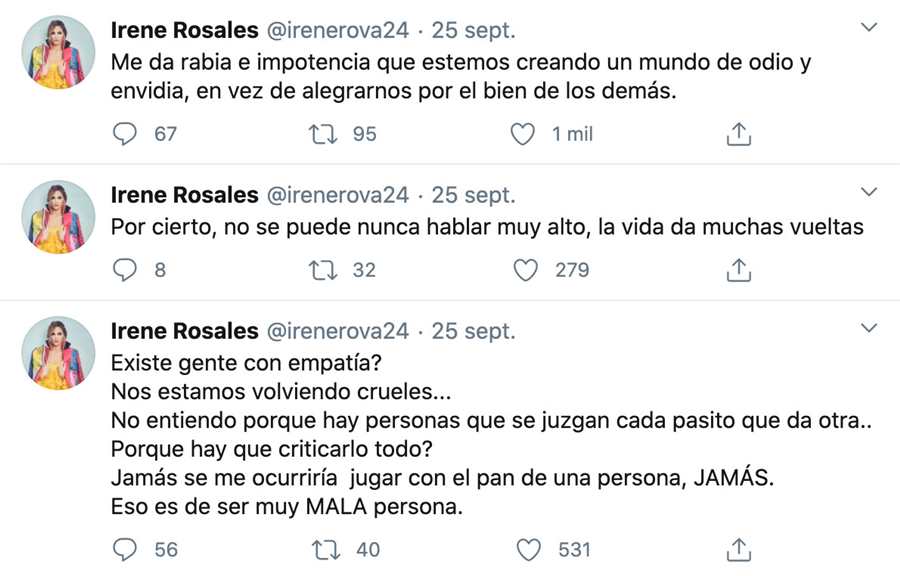Share the third tweet
This screenshot has height=576, width=900.
pyautogui.click(x=738, y=550)
